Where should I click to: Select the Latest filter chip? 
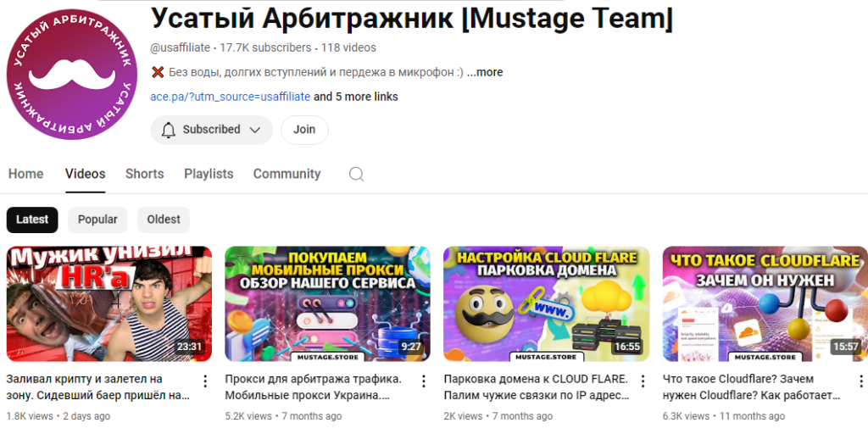(x=32, y=220)
